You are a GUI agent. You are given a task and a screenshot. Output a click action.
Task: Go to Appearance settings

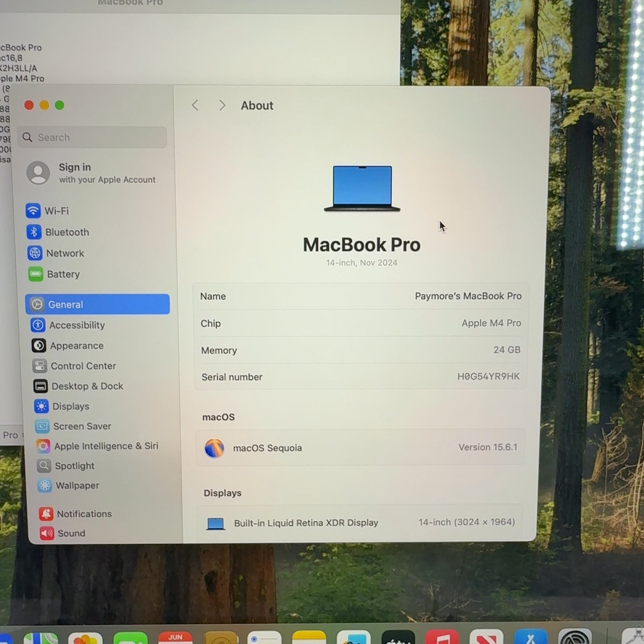68,346
